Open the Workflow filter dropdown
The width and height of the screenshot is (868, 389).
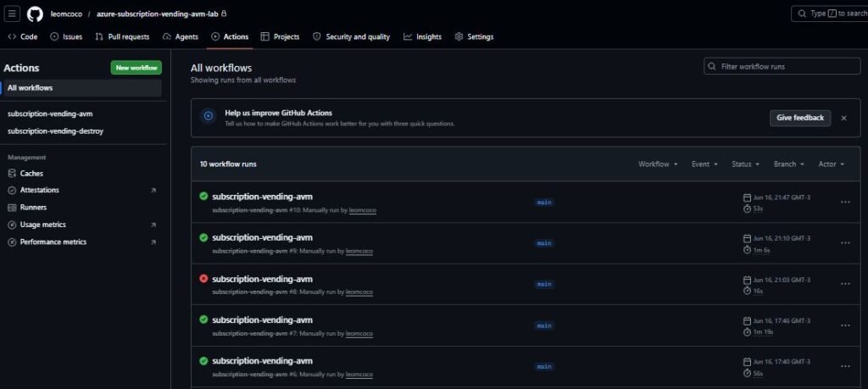point(658,164)
